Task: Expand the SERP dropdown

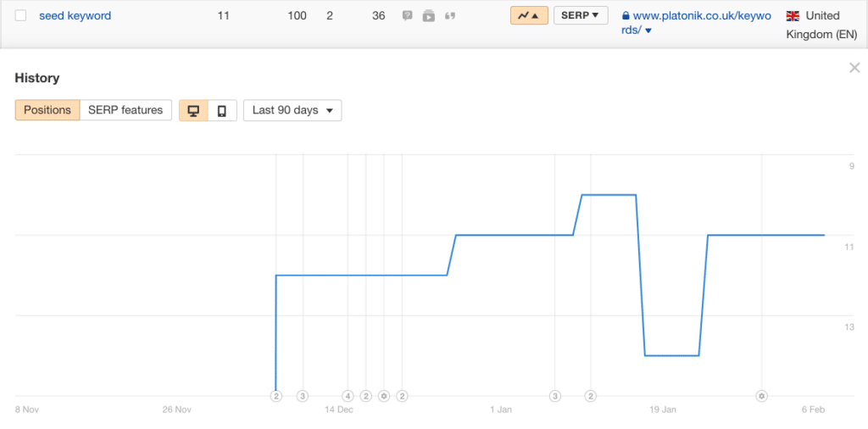Action: [x=581, y=15]
